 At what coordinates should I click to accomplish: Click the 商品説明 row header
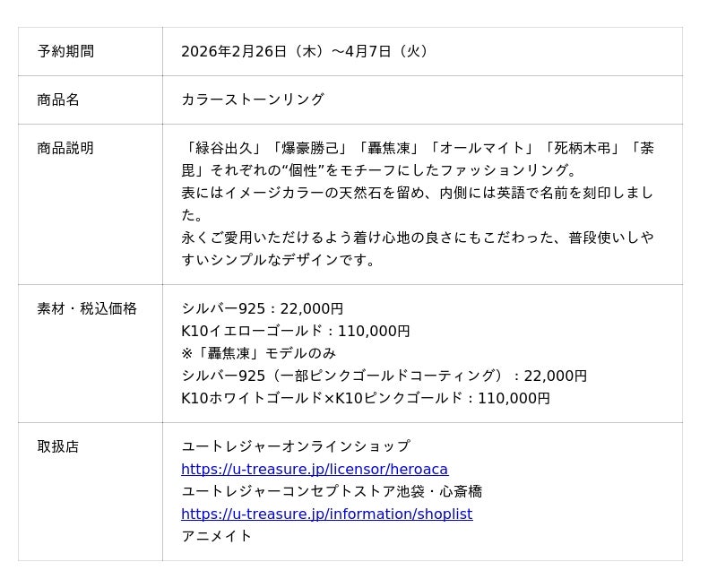pyautogui.click(x=65, y=148)
